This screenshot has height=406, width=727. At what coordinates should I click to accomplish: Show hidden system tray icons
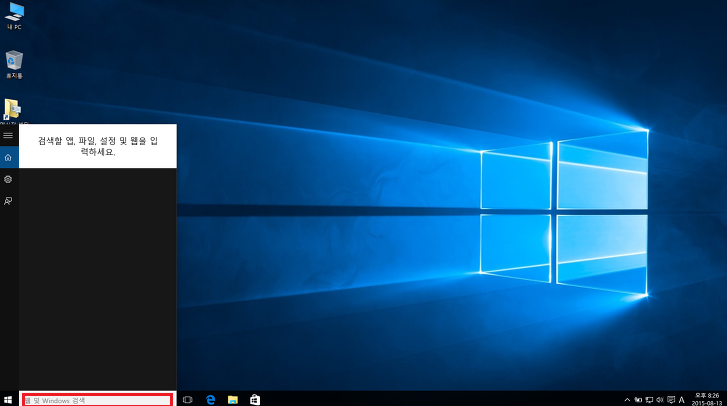pyautogui.click(x=627, y=400)
